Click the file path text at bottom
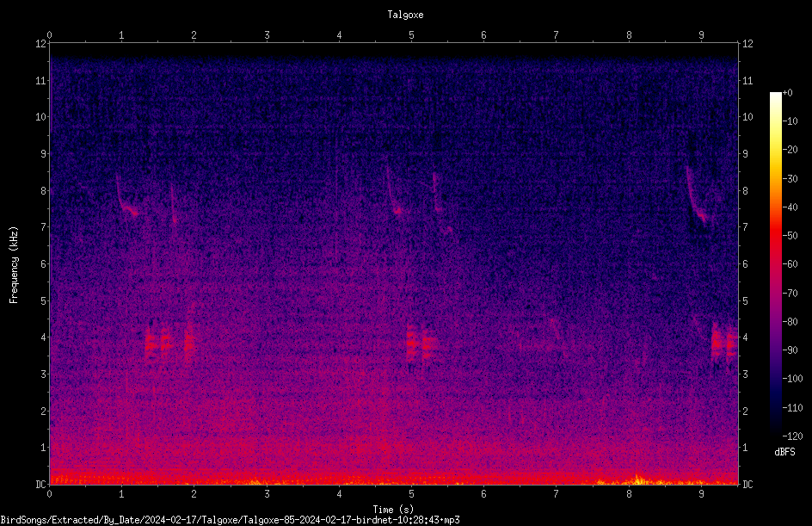The width and height of the screenshot is (812, 526). pyautogui.click(x=230, y=520)
